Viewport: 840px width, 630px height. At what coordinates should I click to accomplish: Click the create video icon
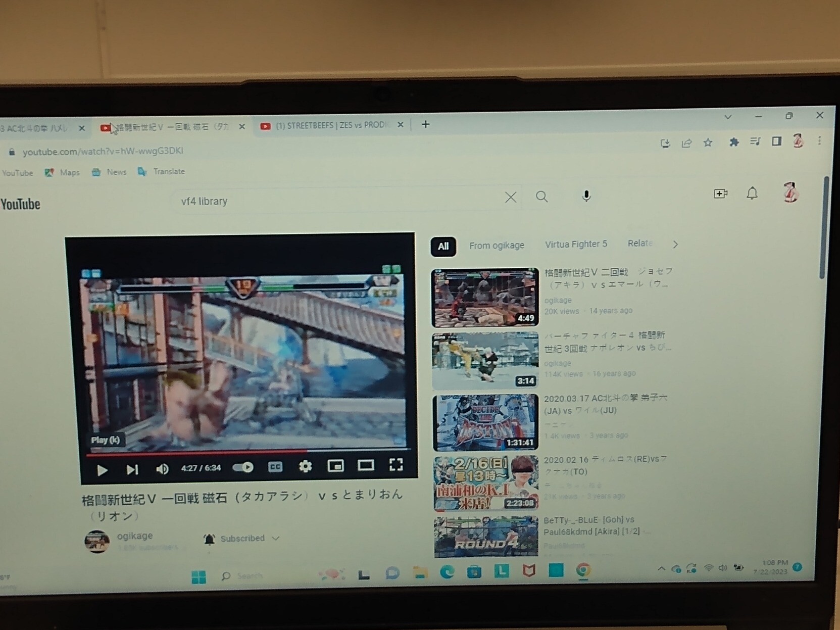tap(720, 193)
